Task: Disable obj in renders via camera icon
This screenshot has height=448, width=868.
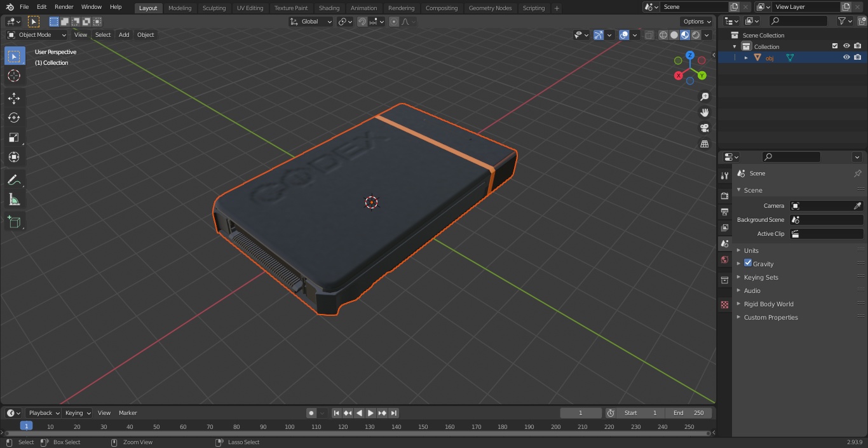Action: tap(857, 57)
